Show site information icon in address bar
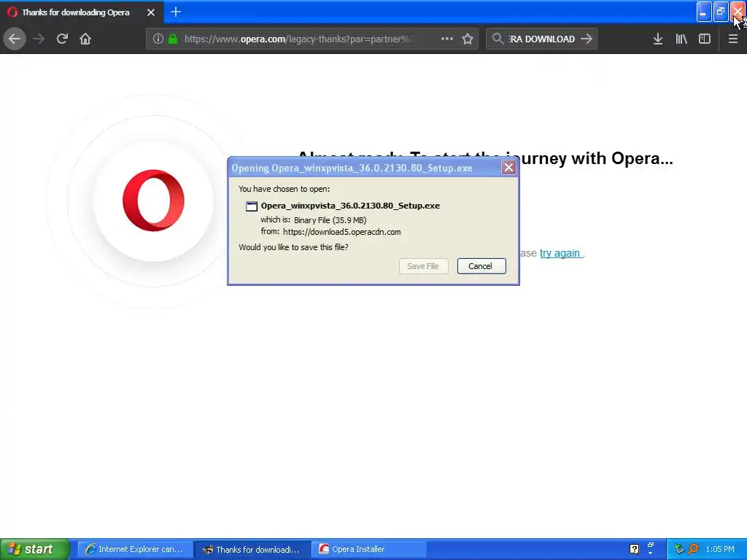Viewport: 747px width, 560px height. point(158,39)
